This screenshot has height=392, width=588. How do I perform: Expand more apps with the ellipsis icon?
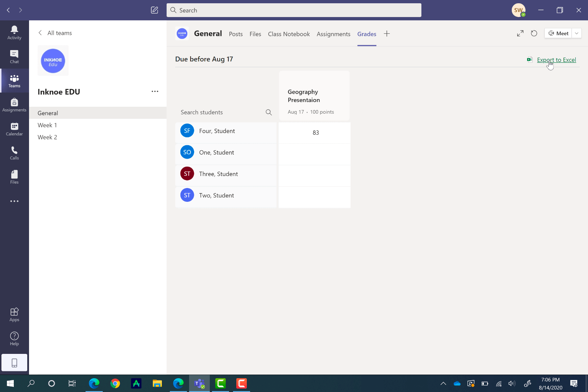point(14,201)
